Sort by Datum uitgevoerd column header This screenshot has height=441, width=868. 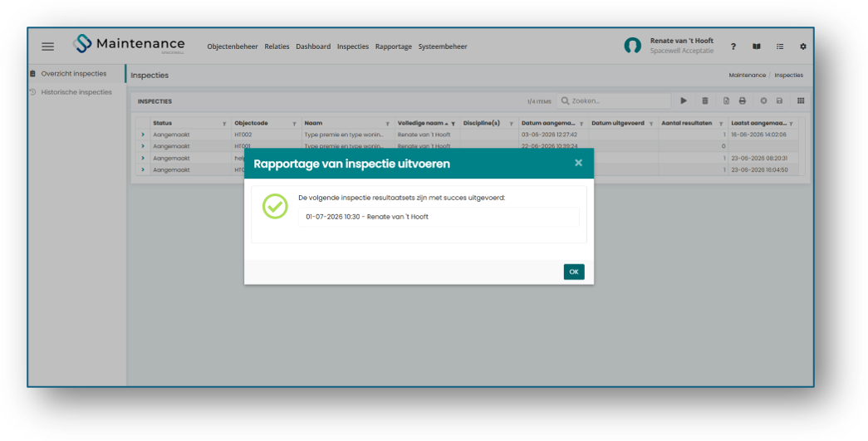618,124
